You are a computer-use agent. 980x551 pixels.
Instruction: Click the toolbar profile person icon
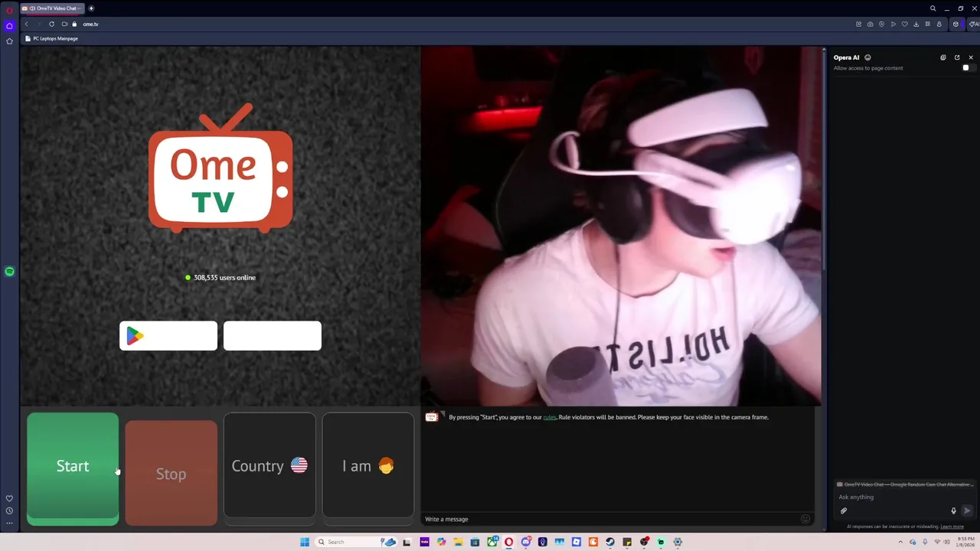pos(939,24)
